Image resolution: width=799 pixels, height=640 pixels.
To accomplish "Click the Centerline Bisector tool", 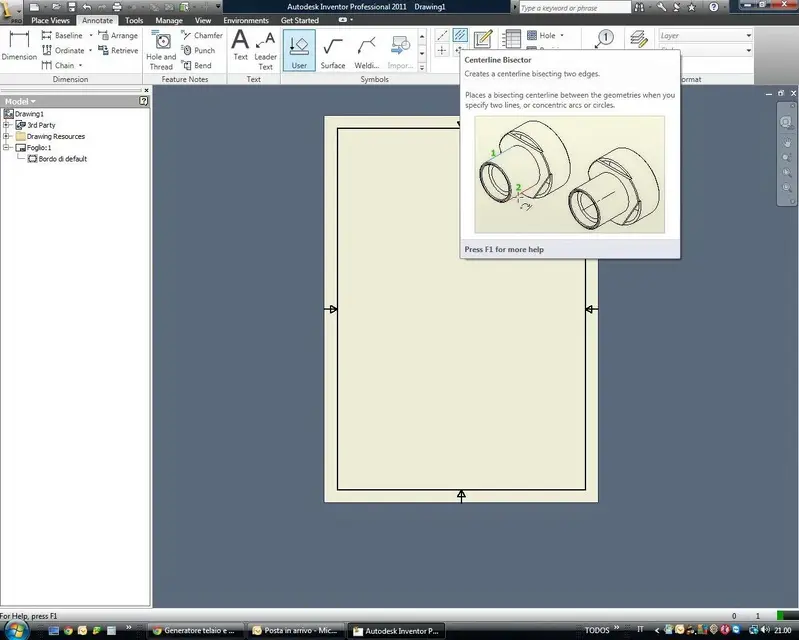I will pyautogui.click(x=460, y=35).
